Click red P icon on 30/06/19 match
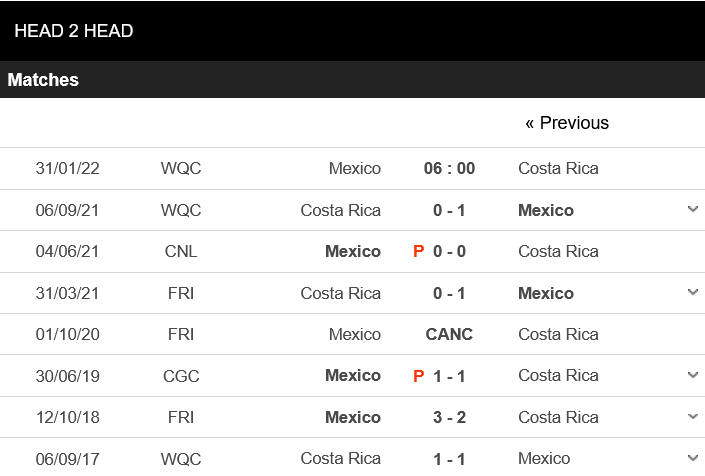Image resolution: width=705 pixels, height=476 pixels. (419, 376)
